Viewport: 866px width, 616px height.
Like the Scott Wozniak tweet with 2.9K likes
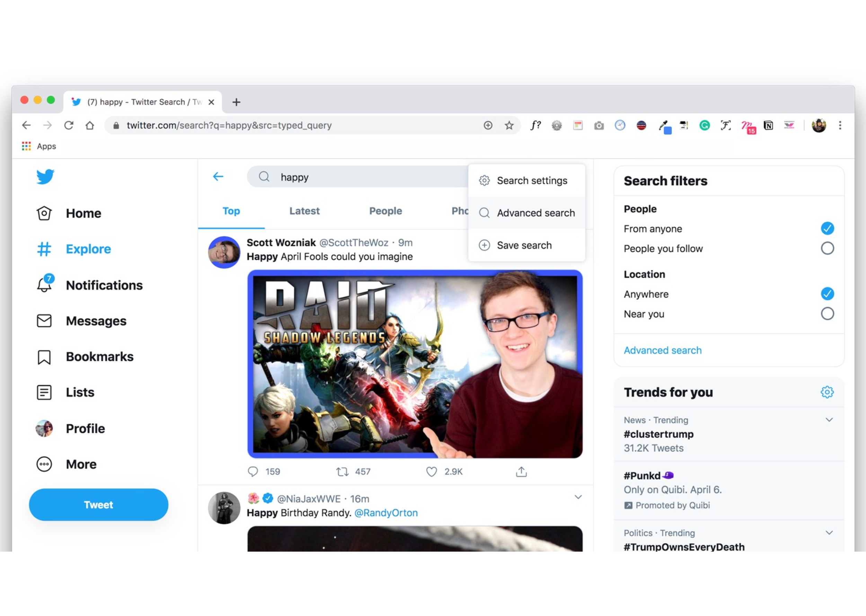[432, 472]
